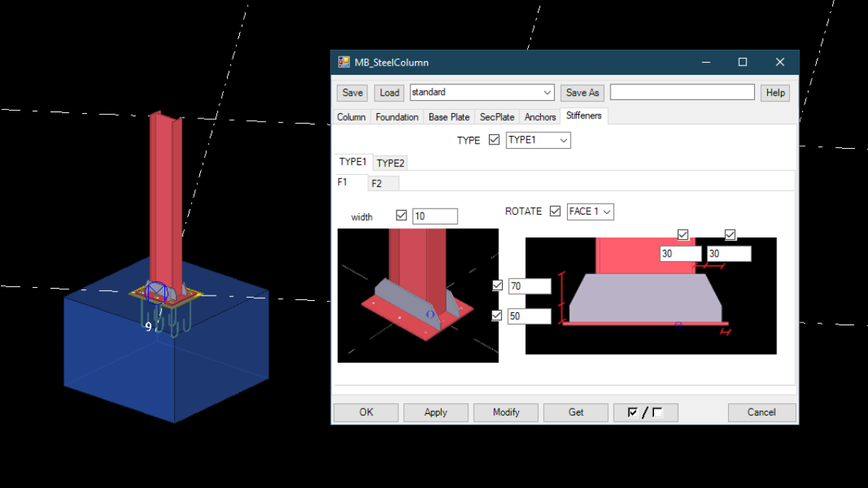Toggle the width checkbox
Viewport: 868px width, 488px height.
tap(401, 215)
